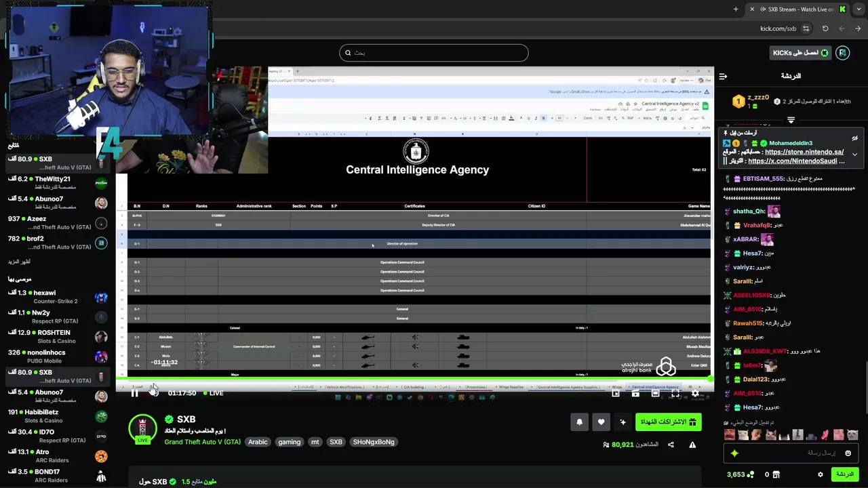
Task: Select the gaming tag
Action: (x=289, y=442)
